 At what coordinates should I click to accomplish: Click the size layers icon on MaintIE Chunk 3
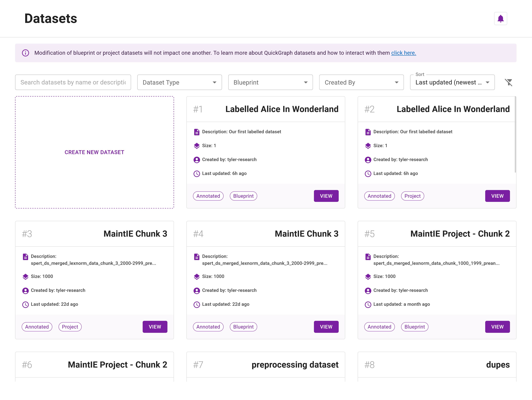(26, 277)
